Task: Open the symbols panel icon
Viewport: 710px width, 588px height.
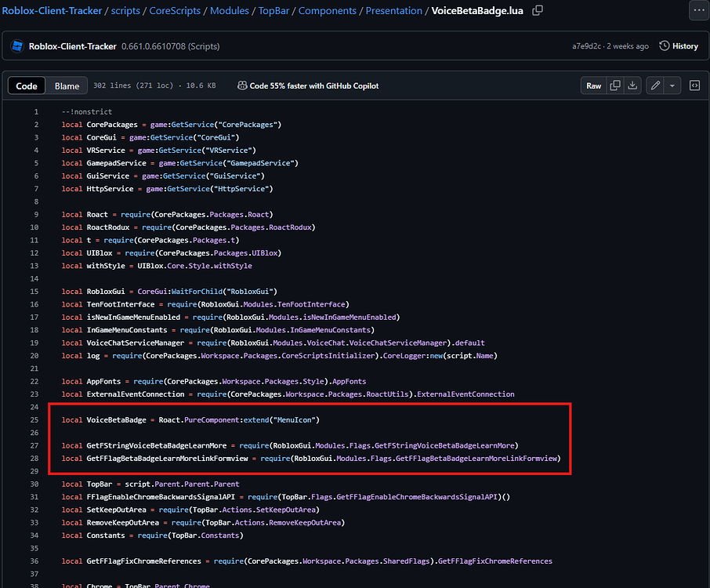Action: click(694, 85)
